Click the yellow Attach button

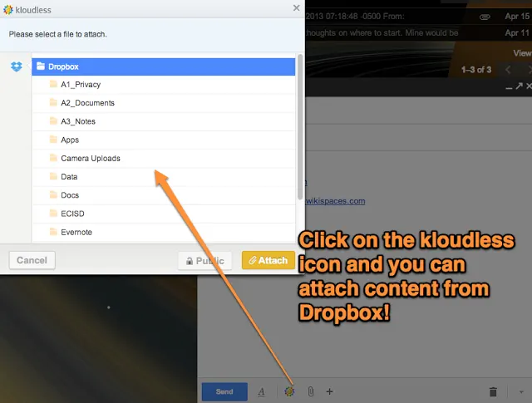coord(268,260)
